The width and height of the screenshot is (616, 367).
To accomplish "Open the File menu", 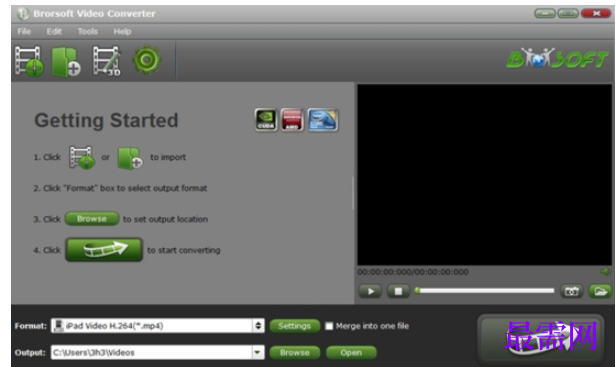I will (24, 31).
